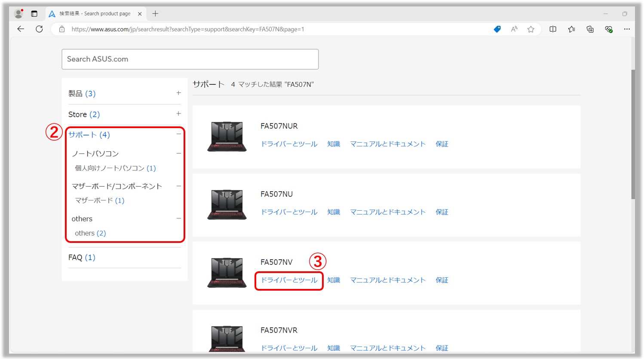The image size is (644, 359).
Task: Select the サポート (4) category
Action: (89, 135)
